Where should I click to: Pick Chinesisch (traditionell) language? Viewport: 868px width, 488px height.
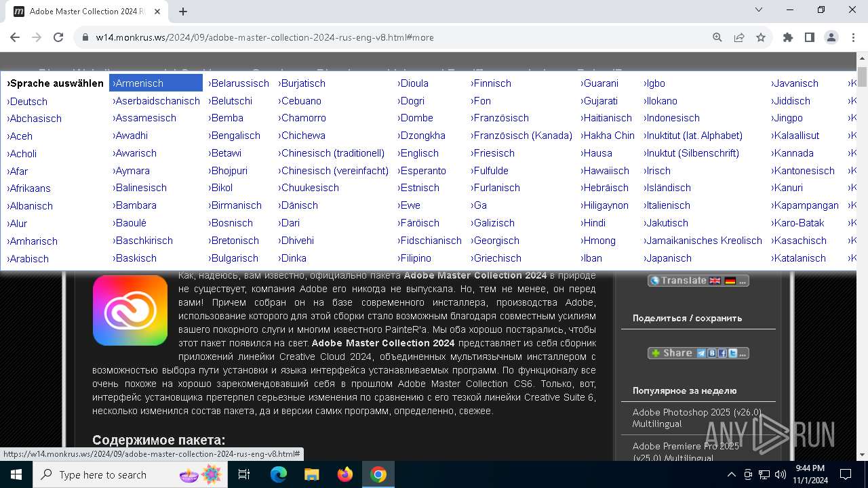pos(332,153)
